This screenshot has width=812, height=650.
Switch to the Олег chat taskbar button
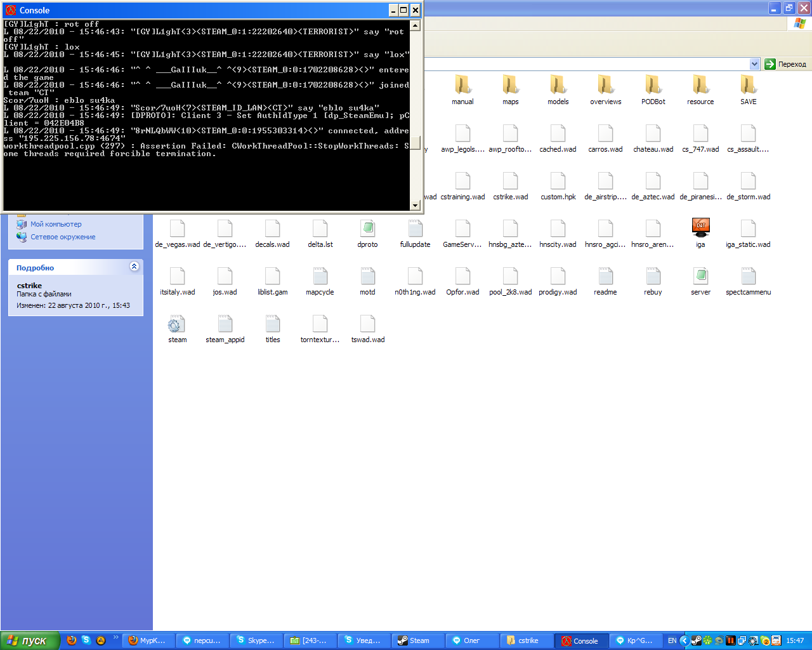(x=472, y=640)
